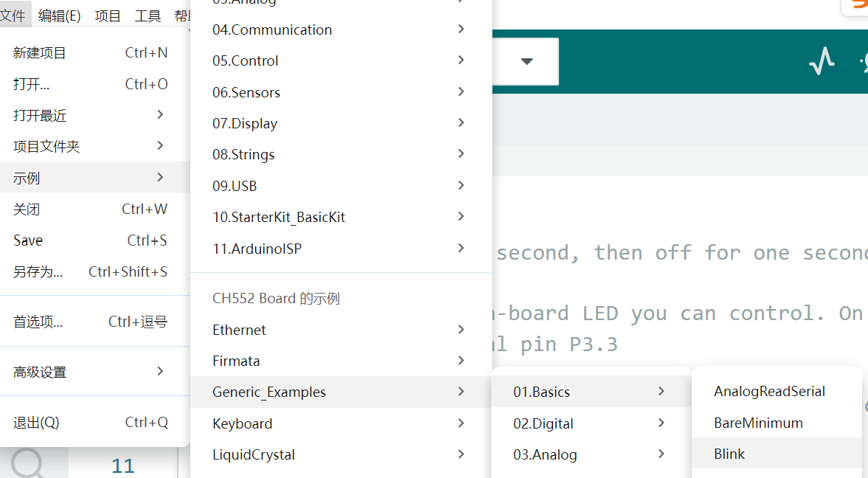Click 'pin P3.3' text in the editor
This screenshot has height=478, width=868.
(569, 344)
